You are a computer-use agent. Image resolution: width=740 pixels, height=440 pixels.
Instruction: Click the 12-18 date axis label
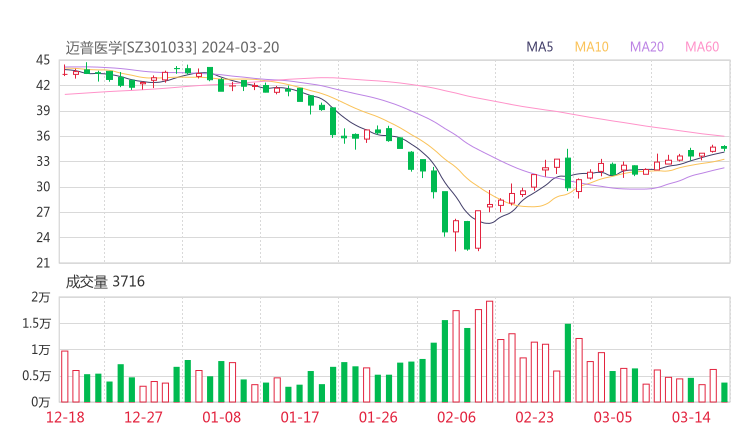point(65,417)
